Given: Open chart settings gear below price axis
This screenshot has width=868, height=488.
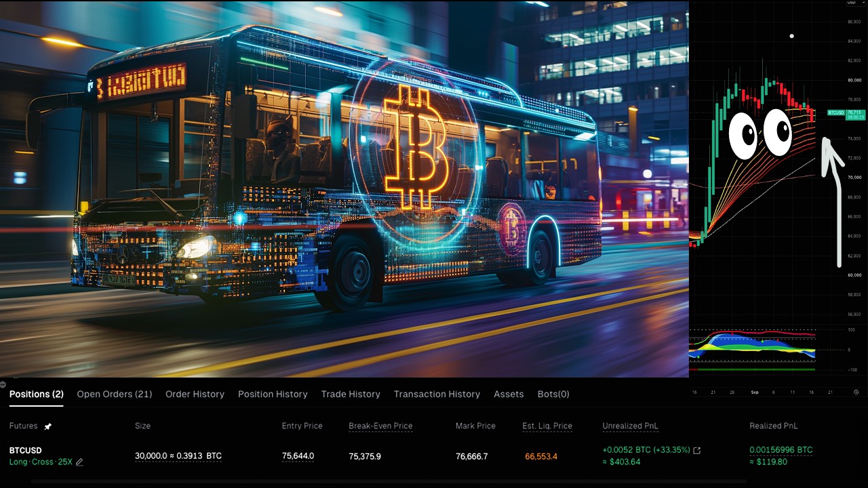Looking at the screenshot, I should (856, 392).
